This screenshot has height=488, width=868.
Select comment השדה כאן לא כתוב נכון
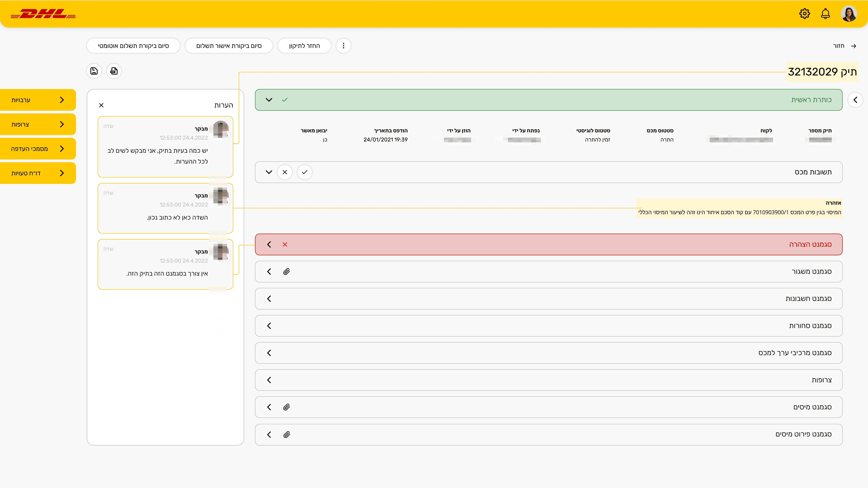pos(165,208)
